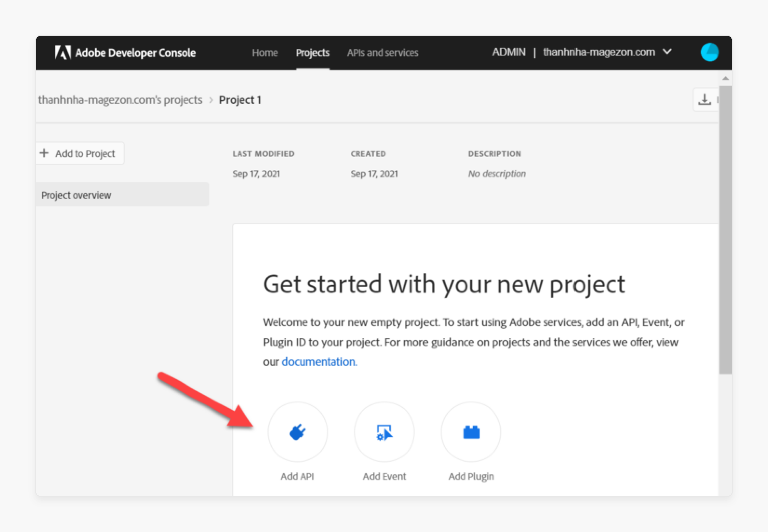The width and height of the screenshot is (768, 532).
Task: Click the No description text
Action: pyautogui.click(x=497, y=174)
